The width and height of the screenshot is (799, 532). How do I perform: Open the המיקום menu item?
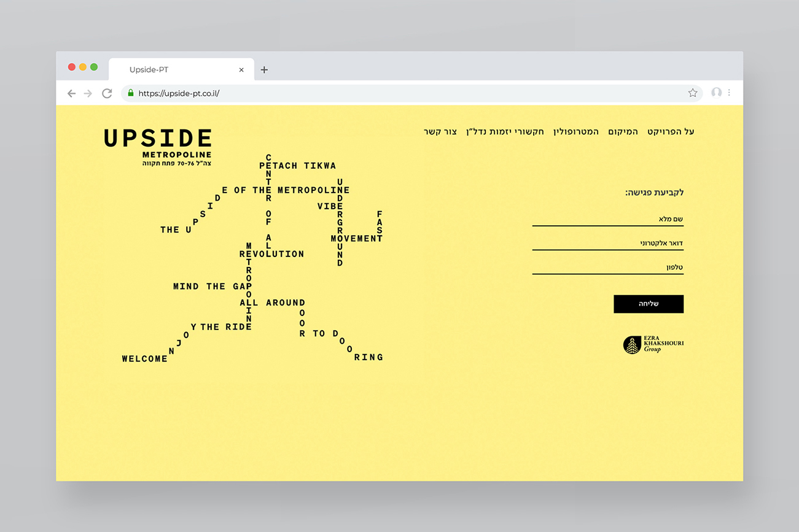[623, 131]
